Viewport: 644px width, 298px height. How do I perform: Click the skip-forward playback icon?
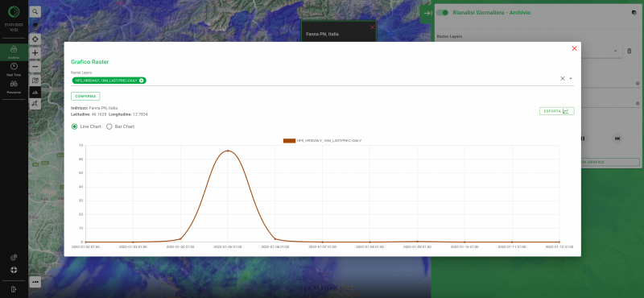[617, 139]
